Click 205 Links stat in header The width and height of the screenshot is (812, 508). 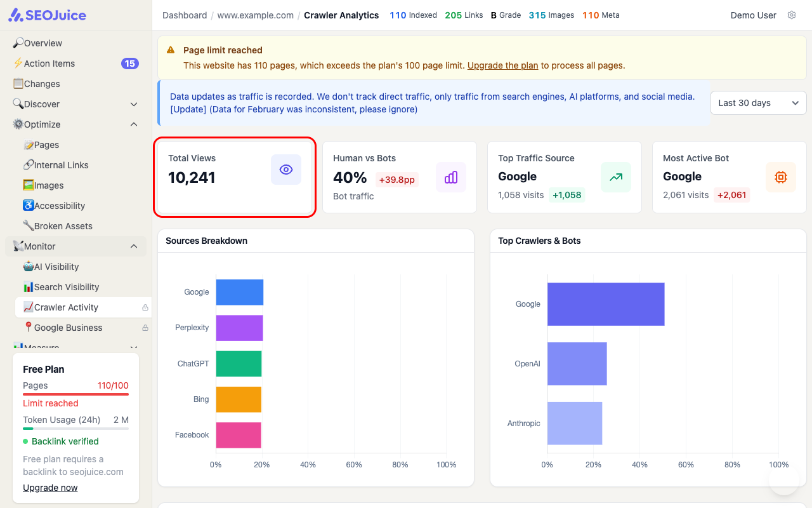[464, 15]
